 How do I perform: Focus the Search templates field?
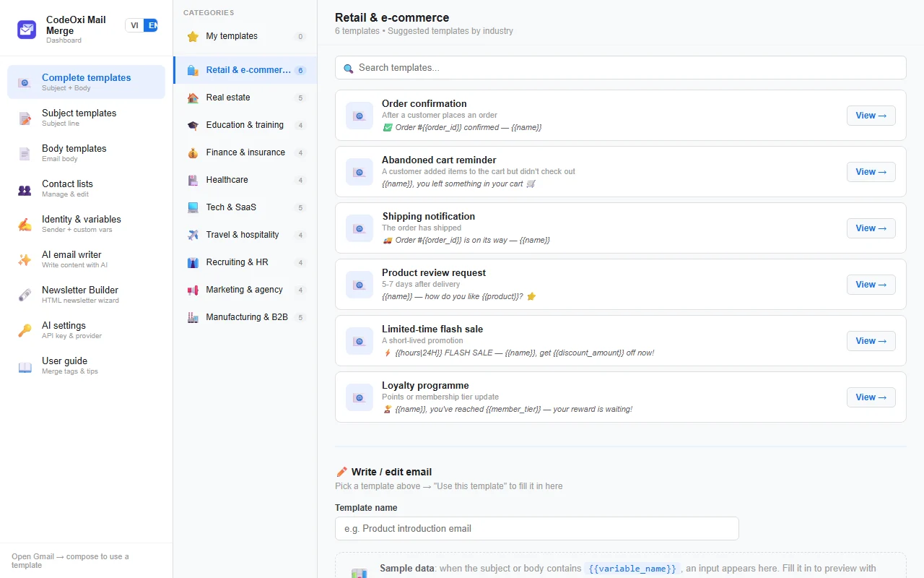pos(620,68)
